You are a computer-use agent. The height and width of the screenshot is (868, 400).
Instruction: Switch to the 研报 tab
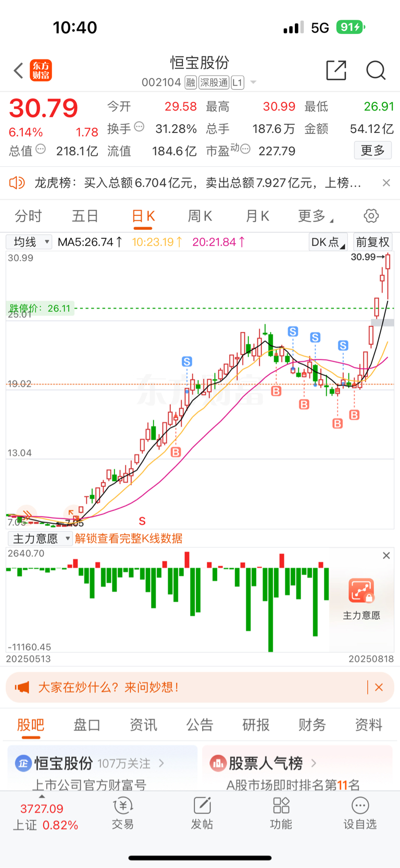256,725
